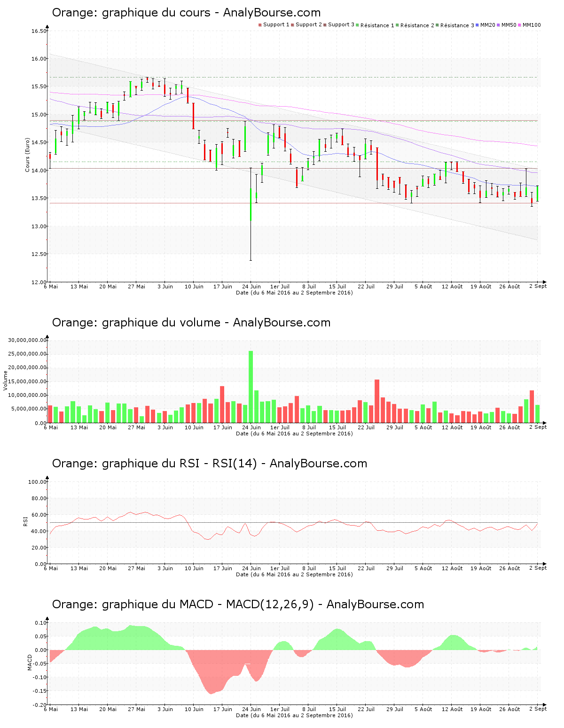564x728 pixels.
Task: Click the title 'Orange: graphique du cours'
Action: click(131, 13)
